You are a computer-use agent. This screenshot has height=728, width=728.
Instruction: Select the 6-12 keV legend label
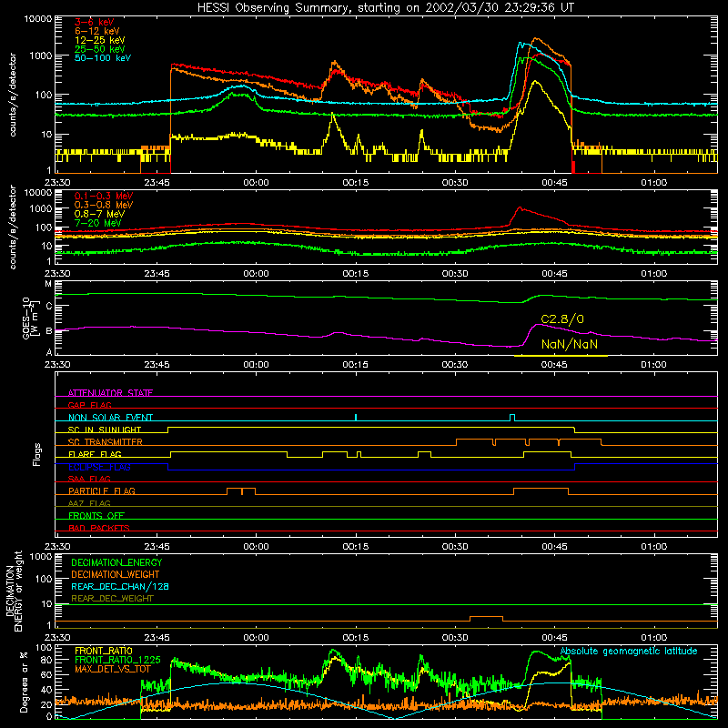pyautogui.click(x=97, y=31)
